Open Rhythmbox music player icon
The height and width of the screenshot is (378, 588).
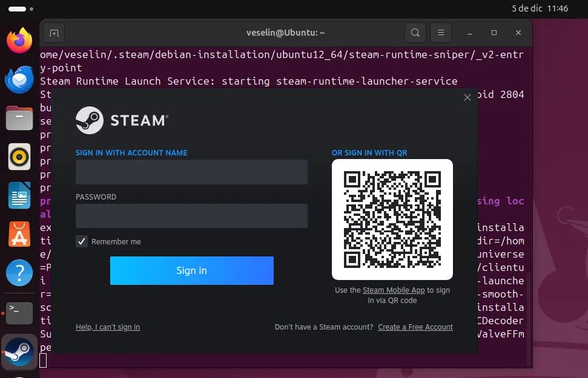(19, 157)
